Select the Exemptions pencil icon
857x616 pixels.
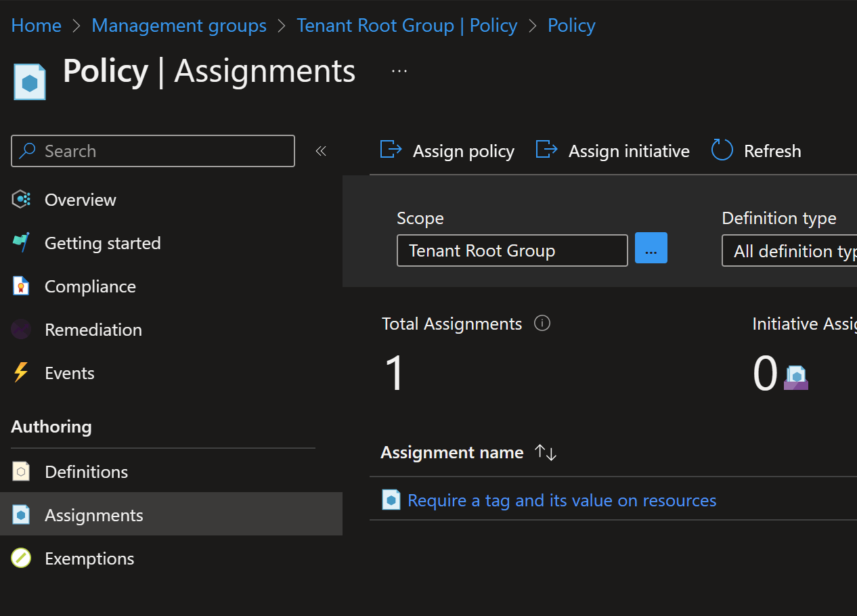pyautogui.click(x=21, y=558)
